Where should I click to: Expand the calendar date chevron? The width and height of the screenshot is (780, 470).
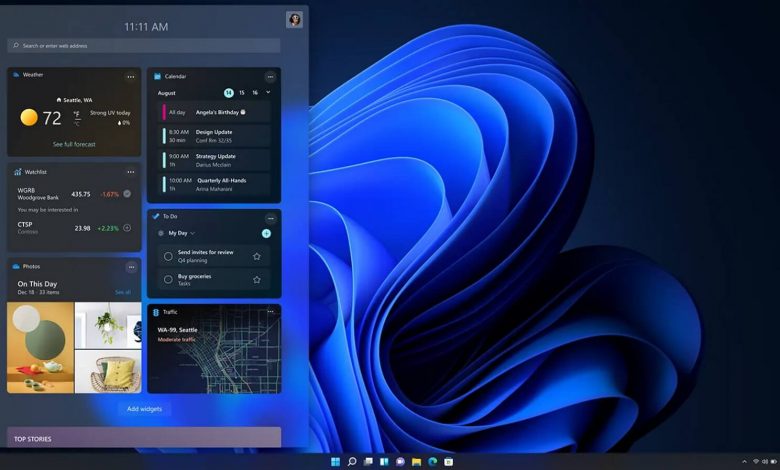pyautogui.click(x=268, y=92)
